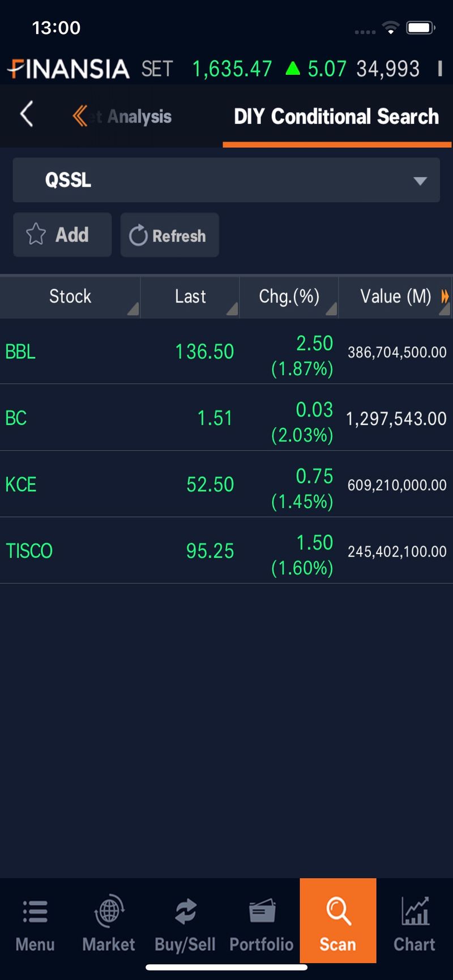
Task: Open the Market globe icon
Action: point(109,911)
